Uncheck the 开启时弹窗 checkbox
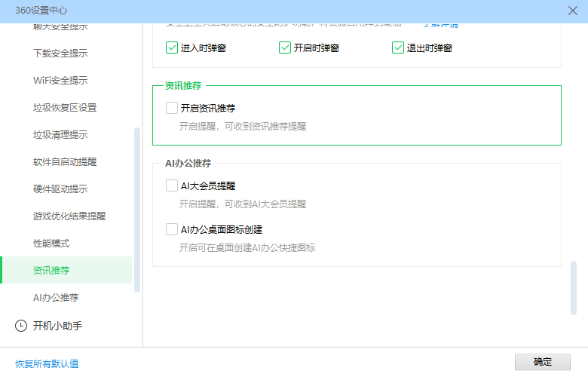 285,48
